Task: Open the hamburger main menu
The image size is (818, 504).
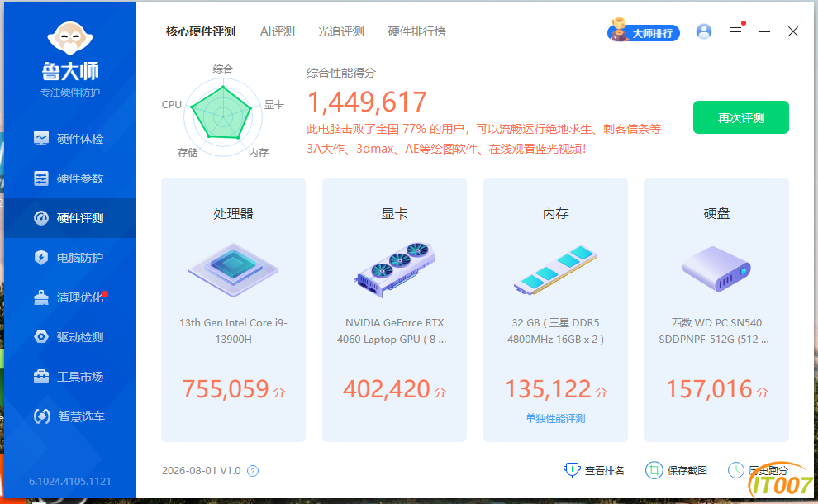Action: pyautogui.click(x=735, y=32)
